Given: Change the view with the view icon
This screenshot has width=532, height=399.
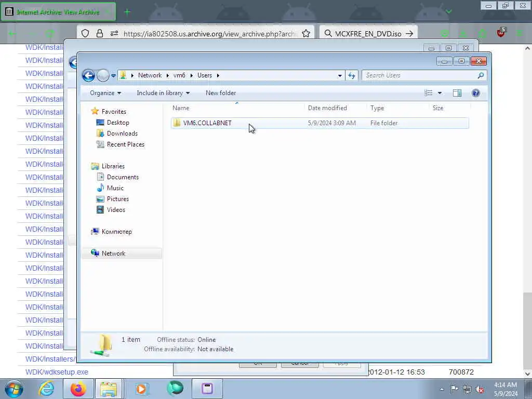Looking at the screenshot, I should (429, 93).
